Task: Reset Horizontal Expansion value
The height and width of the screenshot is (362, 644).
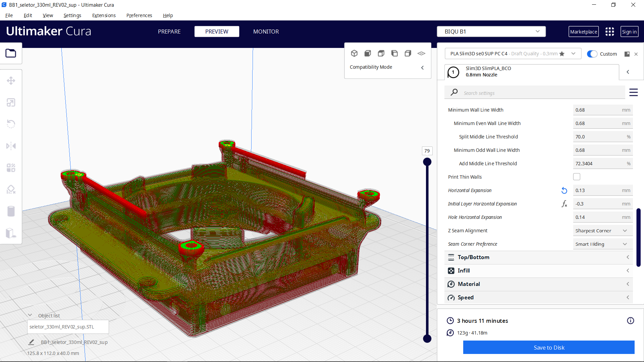Action: [564, 190]
